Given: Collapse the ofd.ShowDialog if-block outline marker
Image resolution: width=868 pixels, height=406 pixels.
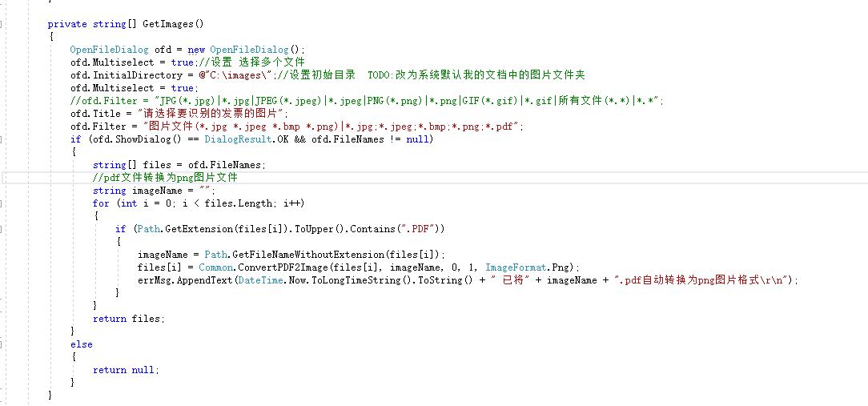Looking at the screenshot, I should coord(2,139).
